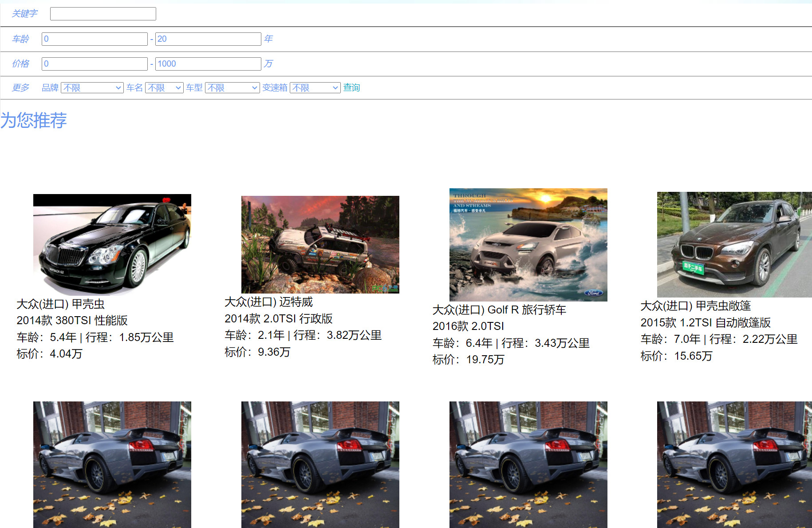Click the 大众(进口) 甲壳虫 title text
The height and width of the screenshot is (528, 812).
click(x=61, y=304)
